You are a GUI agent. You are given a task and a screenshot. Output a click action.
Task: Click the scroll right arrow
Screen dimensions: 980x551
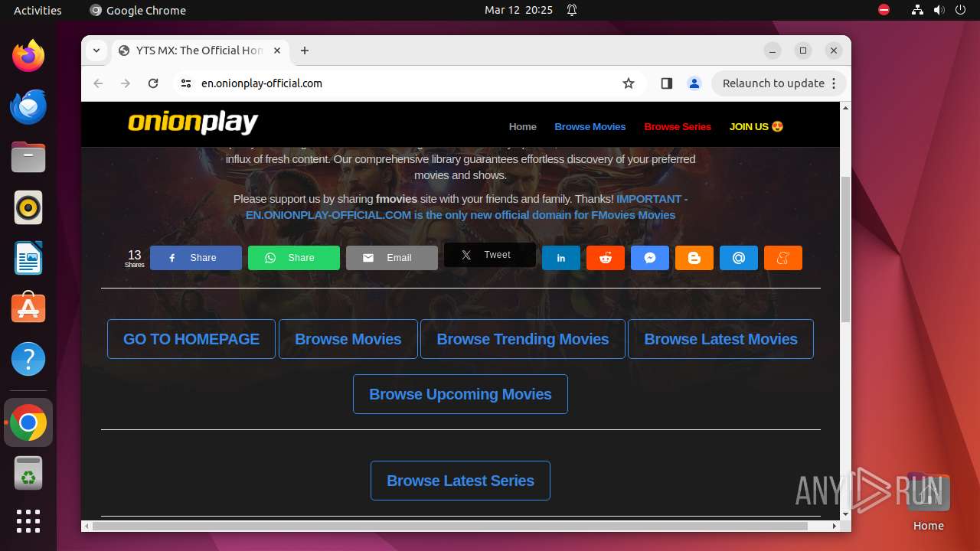[835, 526]
